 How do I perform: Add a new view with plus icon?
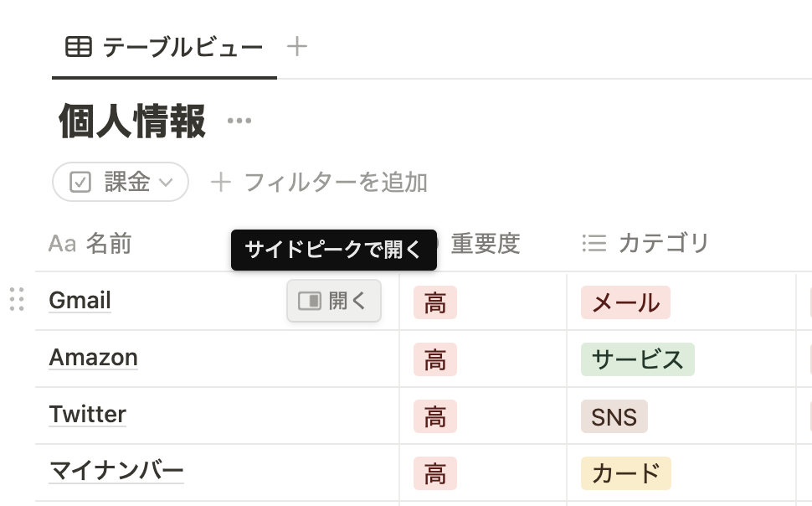pos(297,46)
